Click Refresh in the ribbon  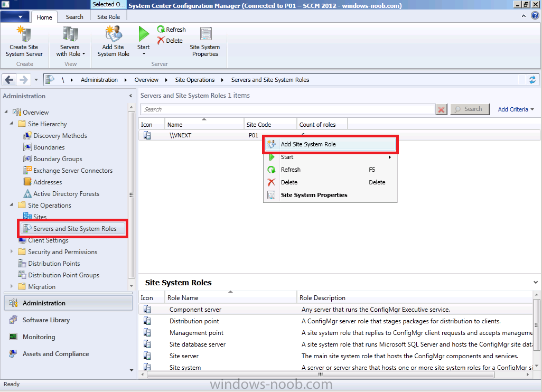pos(172,30)
